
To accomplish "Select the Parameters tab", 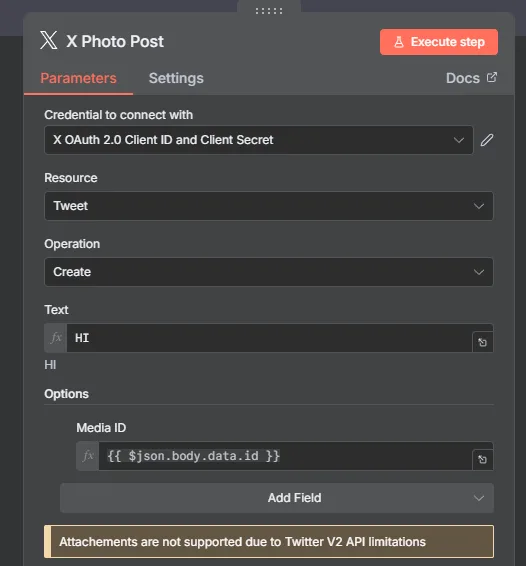I will pos(78,78).
